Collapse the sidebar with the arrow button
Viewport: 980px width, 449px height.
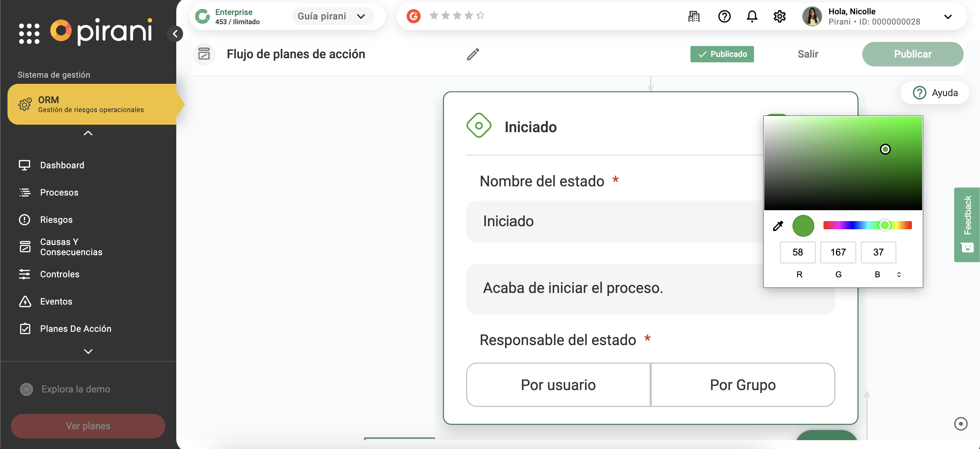175,34
